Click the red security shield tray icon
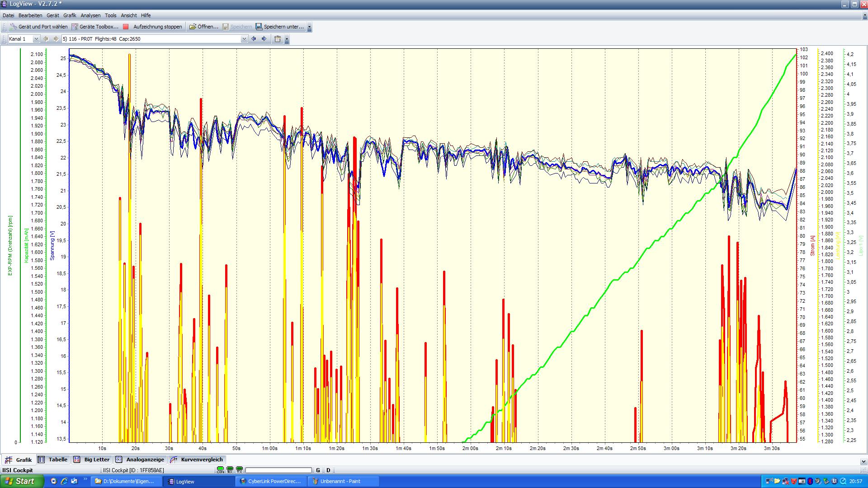This screenshot has width=868, height=488. point(794,481)
